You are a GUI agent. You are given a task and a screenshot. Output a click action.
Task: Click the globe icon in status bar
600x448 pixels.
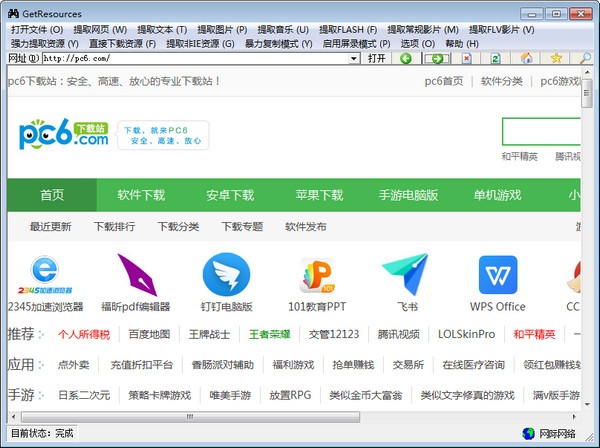[528, 433]
